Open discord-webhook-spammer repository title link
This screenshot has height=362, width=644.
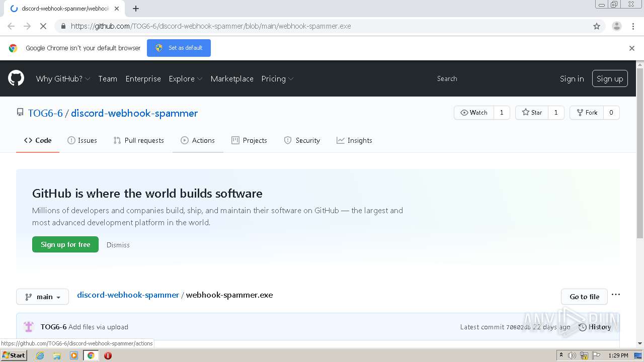click(x=134, y=113)
